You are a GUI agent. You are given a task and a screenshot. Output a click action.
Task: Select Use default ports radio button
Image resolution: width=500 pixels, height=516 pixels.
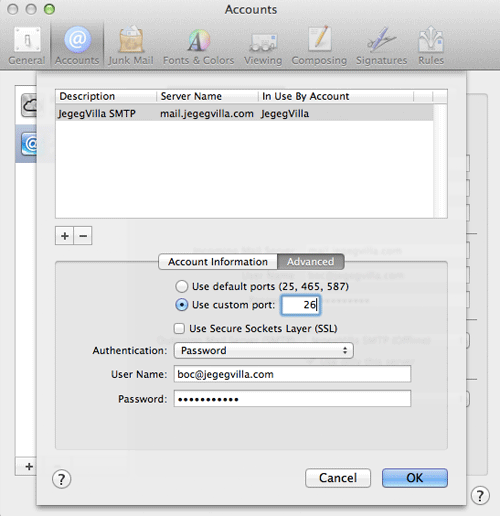click(182, 286)
